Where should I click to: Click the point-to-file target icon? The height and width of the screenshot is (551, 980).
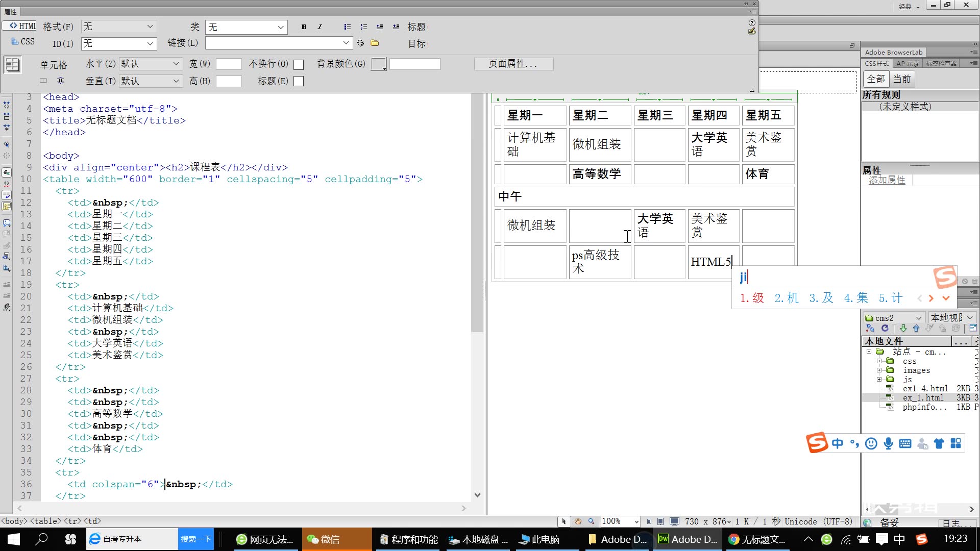point(360,43)
